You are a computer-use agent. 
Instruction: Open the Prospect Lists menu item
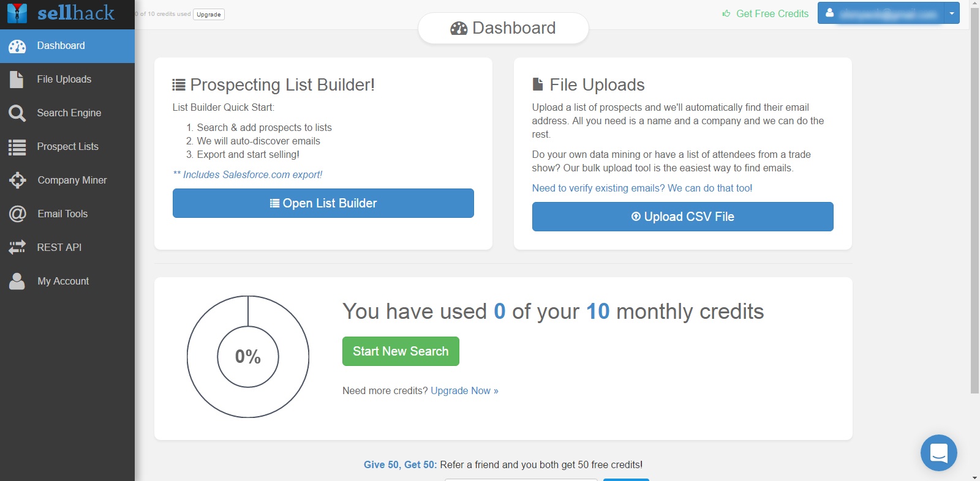coord(67,147)
